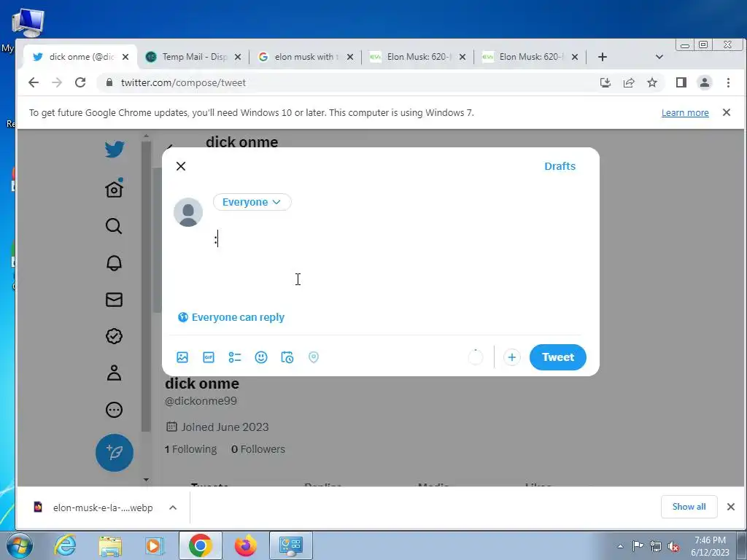Add a photo using Media icon
The width and height of the screenshot is (747, 560).
click(182, 357)
